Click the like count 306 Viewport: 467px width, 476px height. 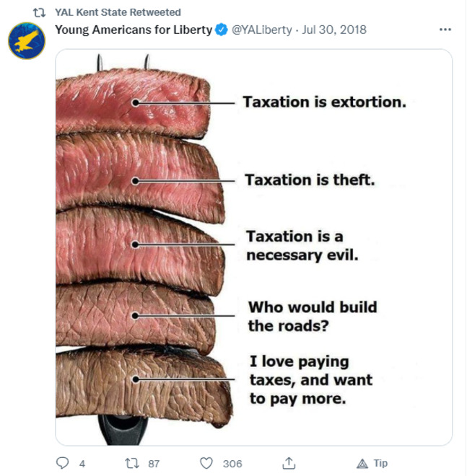232,464
